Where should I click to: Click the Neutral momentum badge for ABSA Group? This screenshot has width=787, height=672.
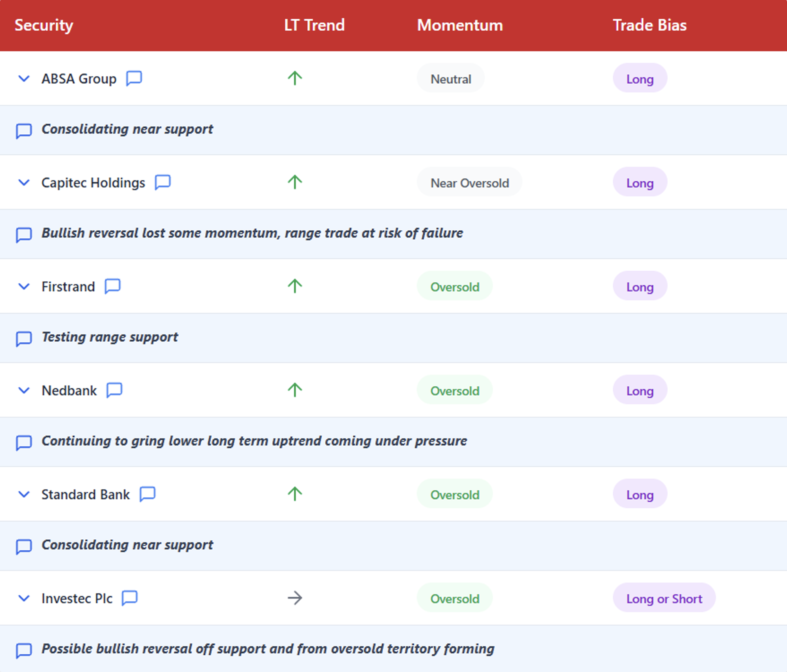click(451, 78)
